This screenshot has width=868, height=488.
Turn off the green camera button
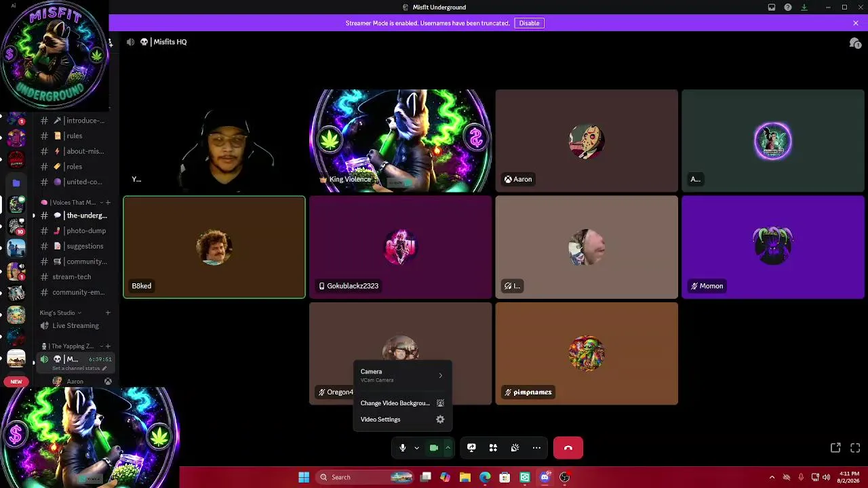point(434,447)
